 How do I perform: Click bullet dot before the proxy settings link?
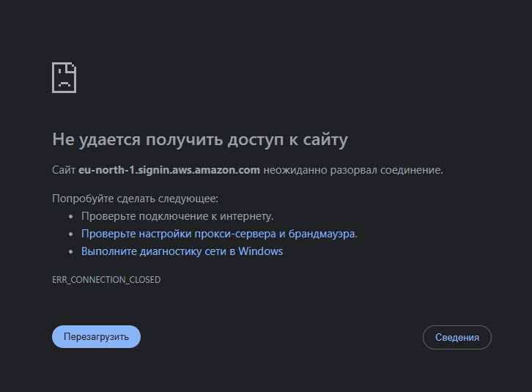(x=71, y=234)
